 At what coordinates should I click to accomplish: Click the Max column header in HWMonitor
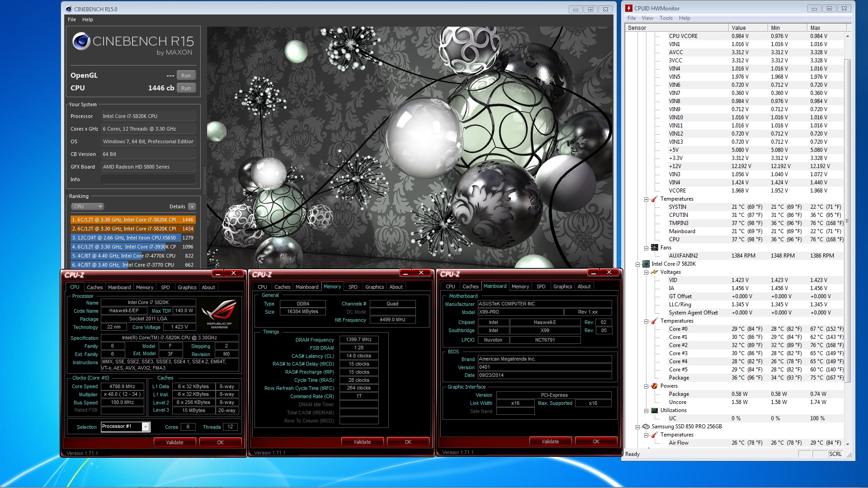pyautogui.click(x=826, y=28)
